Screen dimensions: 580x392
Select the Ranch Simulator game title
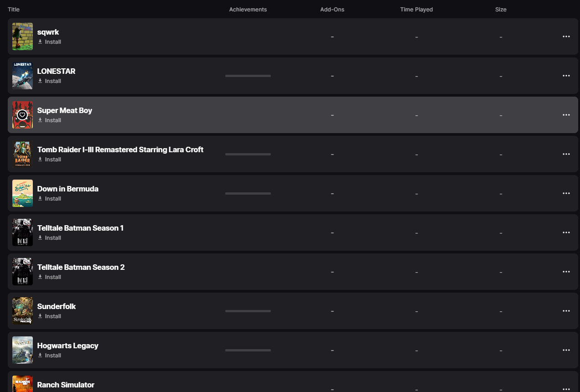pos(66,385)
